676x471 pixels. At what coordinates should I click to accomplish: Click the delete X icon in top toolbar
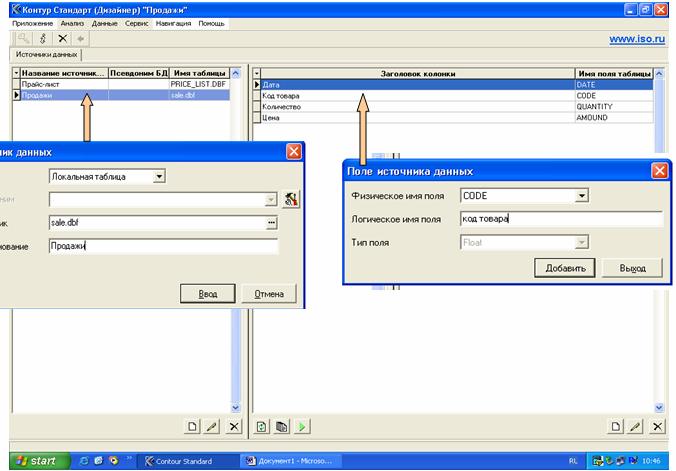(62, 38)
